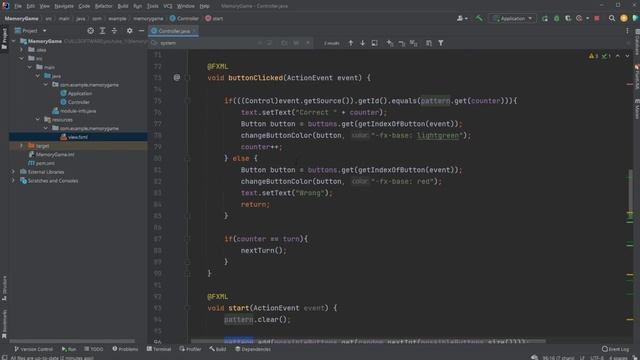Open the Terminal tool window

point(159,349)
